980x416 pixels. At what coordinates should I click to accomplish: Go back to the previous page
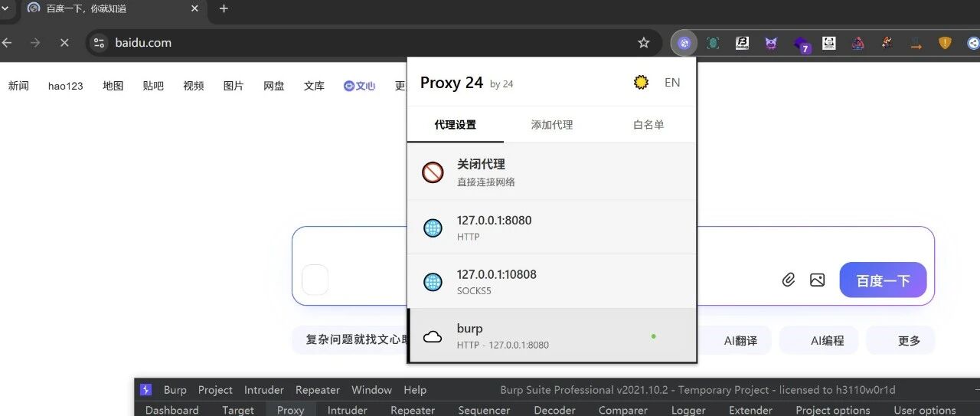[x=7, y=43]
